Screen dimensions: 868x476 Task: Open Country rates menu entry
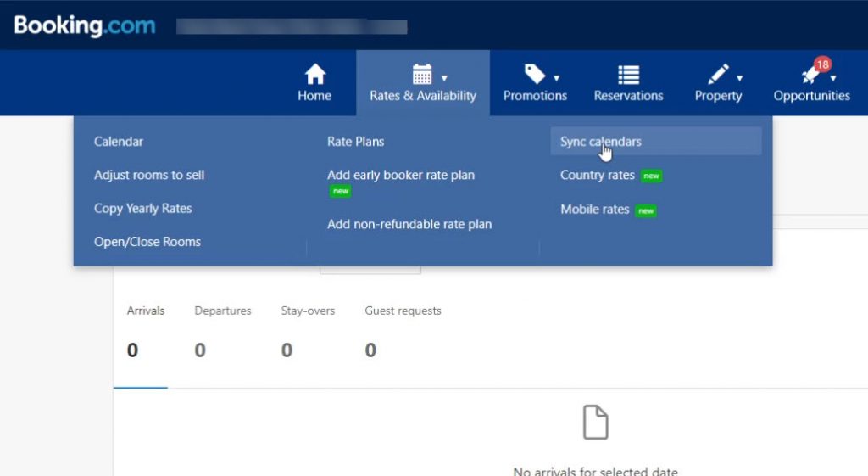pyautogui.click(x=598, y=175)
